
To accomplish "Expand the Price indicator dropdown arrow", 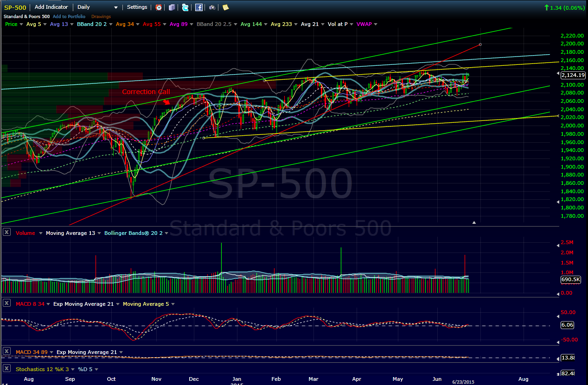I will click(x=21, y=24).
